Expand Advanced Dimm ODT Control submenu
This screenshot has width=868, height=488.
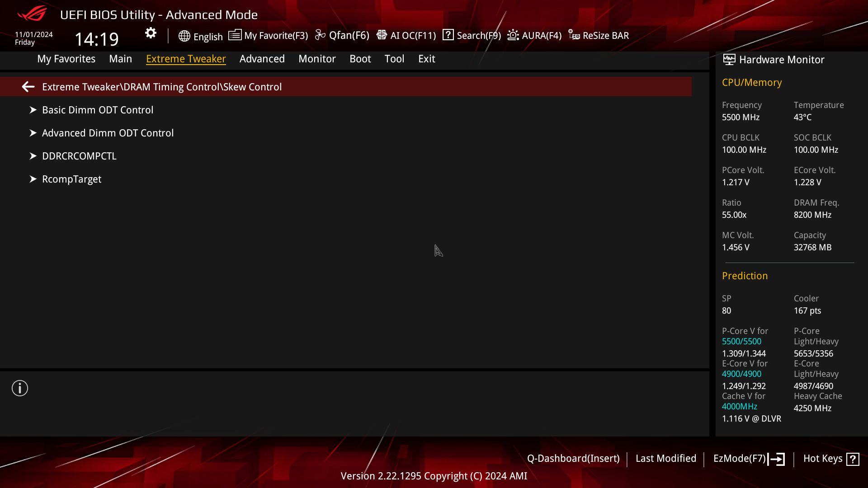[x=108, y=133]
